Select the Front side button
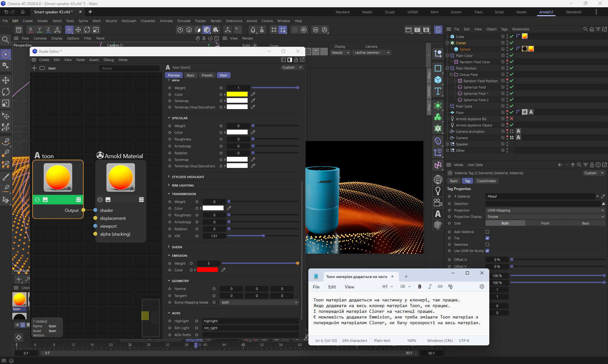The width and height of the screenshot is (608, 364). 545,223
